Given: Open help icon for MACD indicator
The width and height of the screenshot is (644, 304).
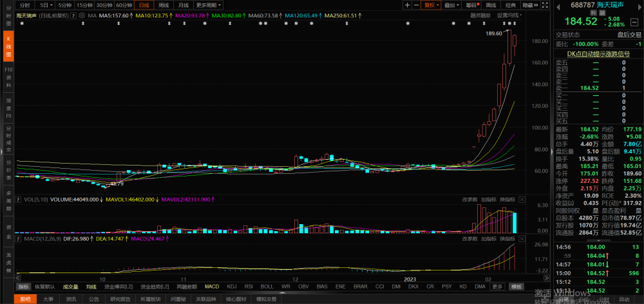Looking at the screenshot, I should point(18,238).
